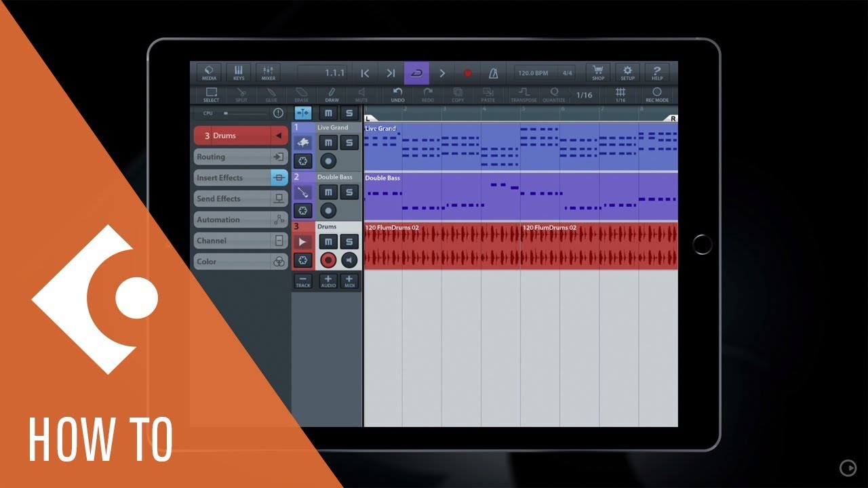Click the Paste tool

point(488,95)
